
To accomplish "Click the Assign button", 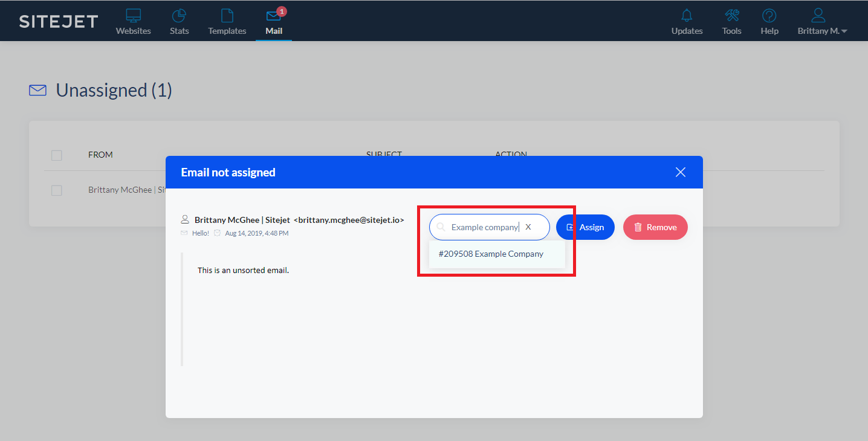I will pyautogui.click(x=585, y=227).
